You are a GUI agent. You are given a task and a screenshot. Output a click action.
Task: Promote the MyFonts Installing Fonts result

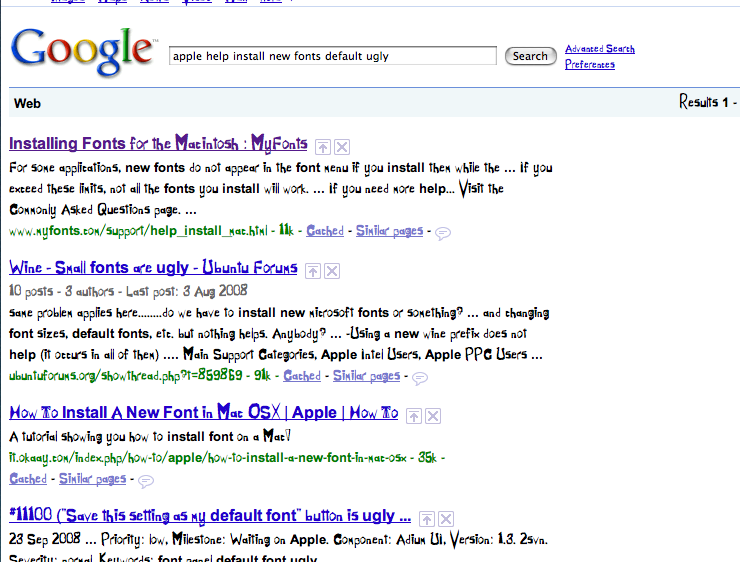click(x=323, y=147)
